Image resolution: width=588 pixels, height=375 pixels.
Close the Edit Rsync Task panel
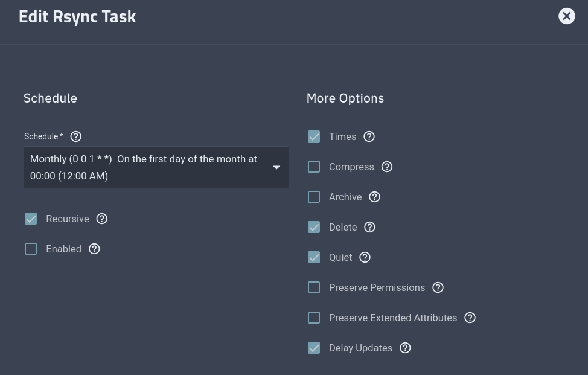[x=566, y=16]
